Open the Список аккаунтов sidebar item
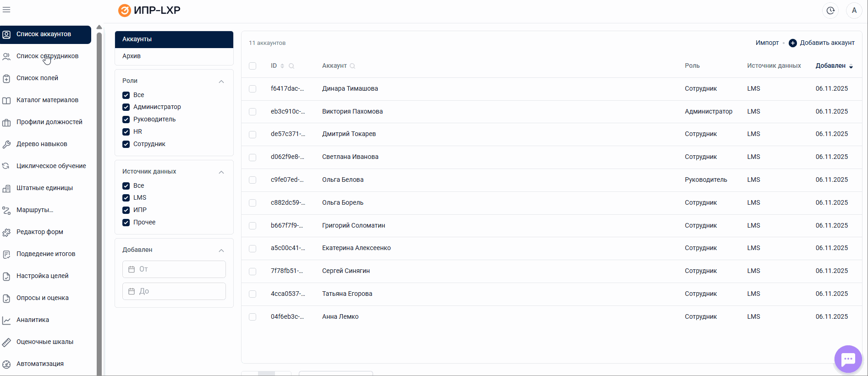Image resolution: width=868 pixels, height=376 pixels. 45,34
